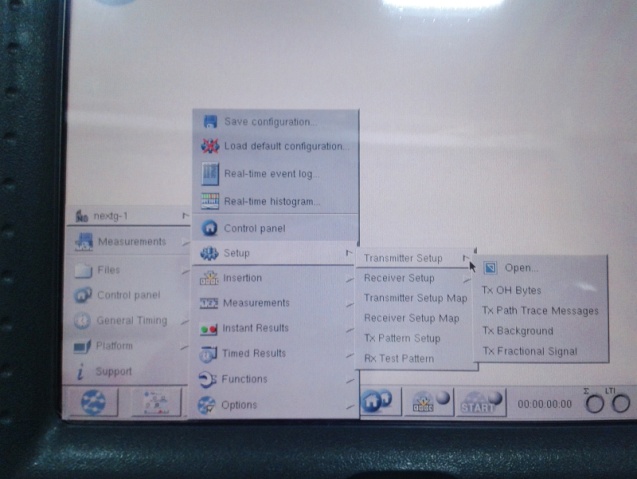Click the Support label in the main menu
Viewport: 637px width, 479px height.
(x=114, y=371)
